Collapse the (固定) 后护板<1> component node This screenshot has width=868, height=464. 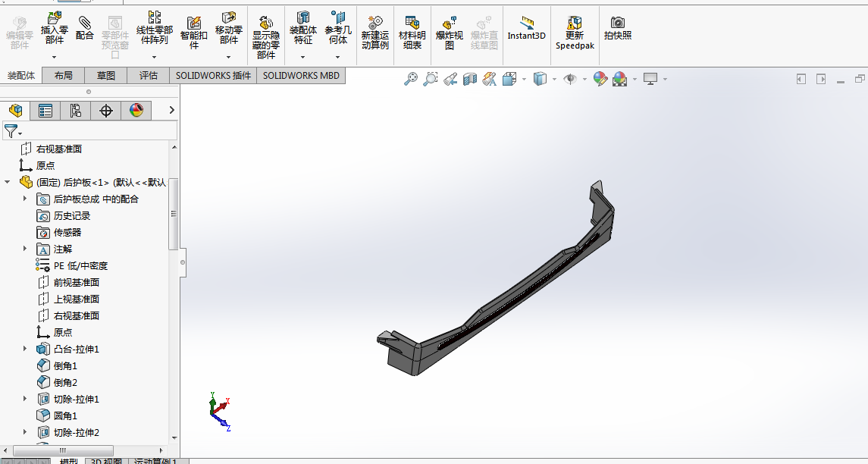[x=7, y=182]
